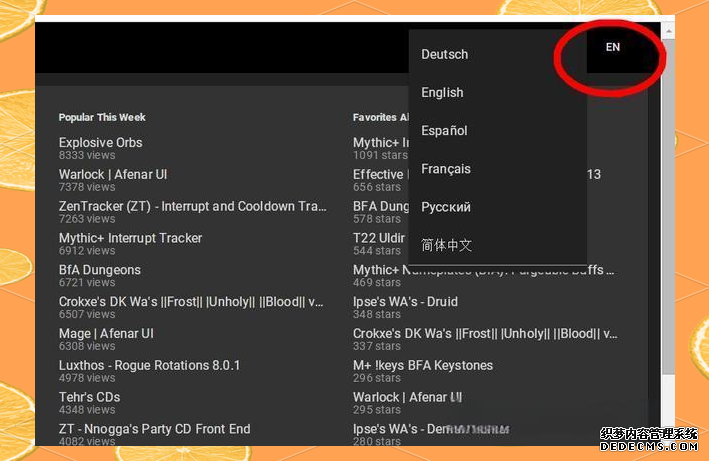
Task: Pick Français from the language dropdown
Action: coord(446,169)
